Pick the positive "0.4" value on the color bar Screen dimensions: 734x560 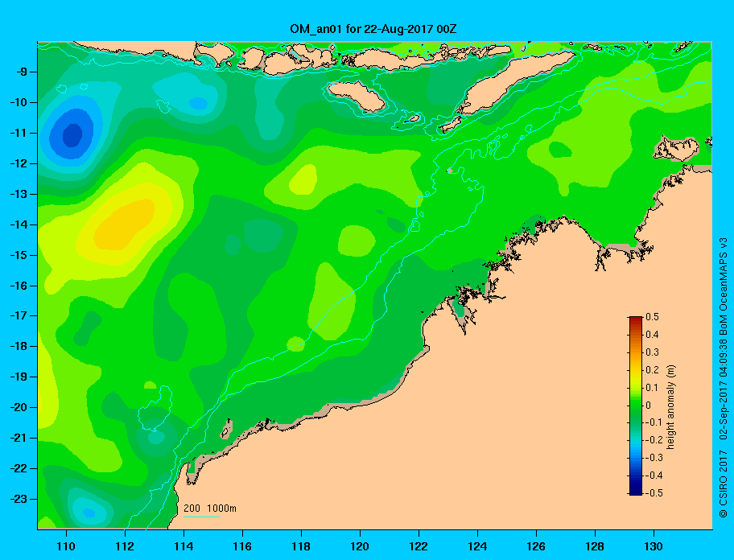coord(653,335)
